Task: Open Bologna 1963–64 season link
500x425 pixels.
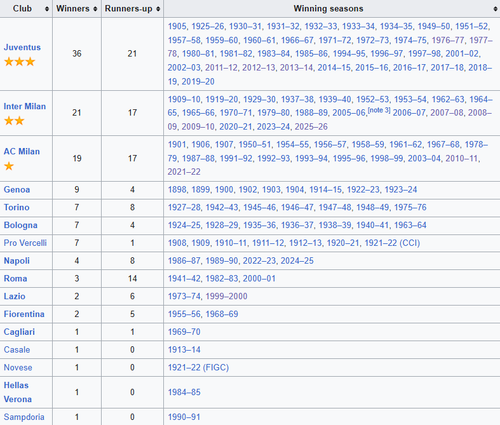Action: click(x=410, y=225)
